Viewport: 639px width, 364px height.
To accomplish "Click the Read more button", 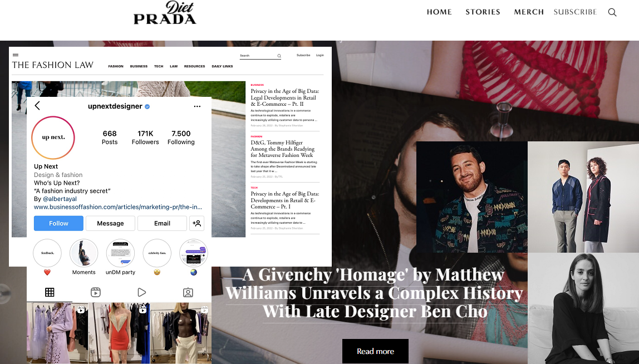I will (375, 351).
